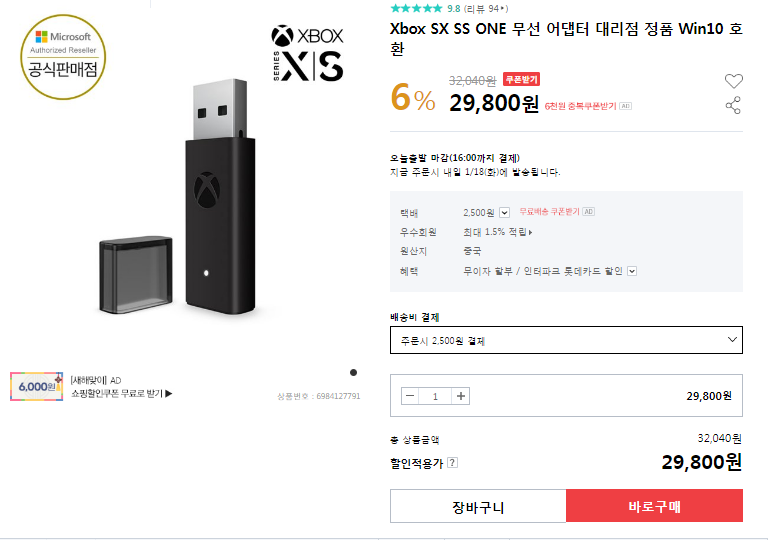Viewport: 768px width, 540px height.
Task: Click the red 쿠폰받기 coupon button
Action: click(x=521, y=79)
